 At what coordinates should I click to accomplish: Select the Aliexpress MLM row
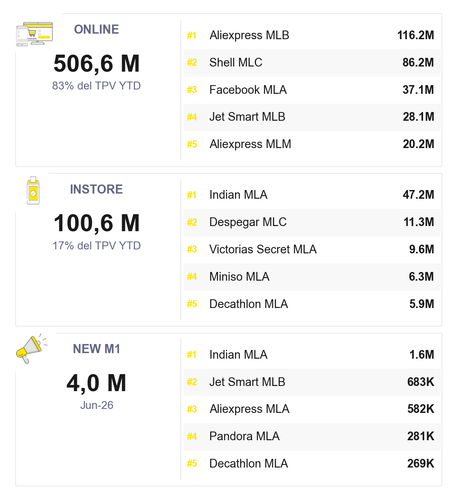[x=312, y=144]
